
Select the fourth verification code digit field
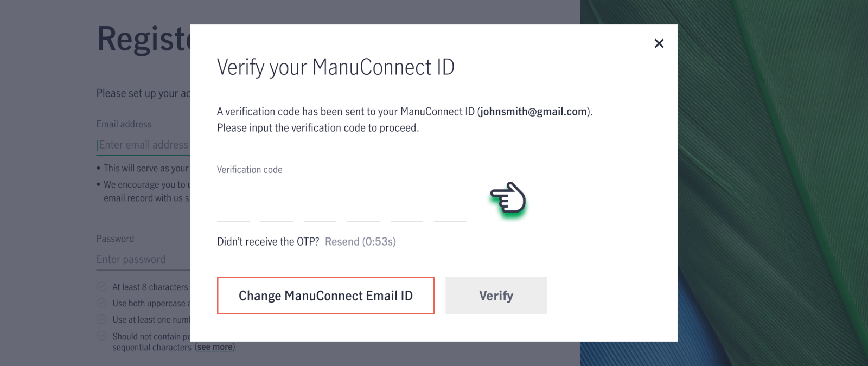tap(363, 209)
